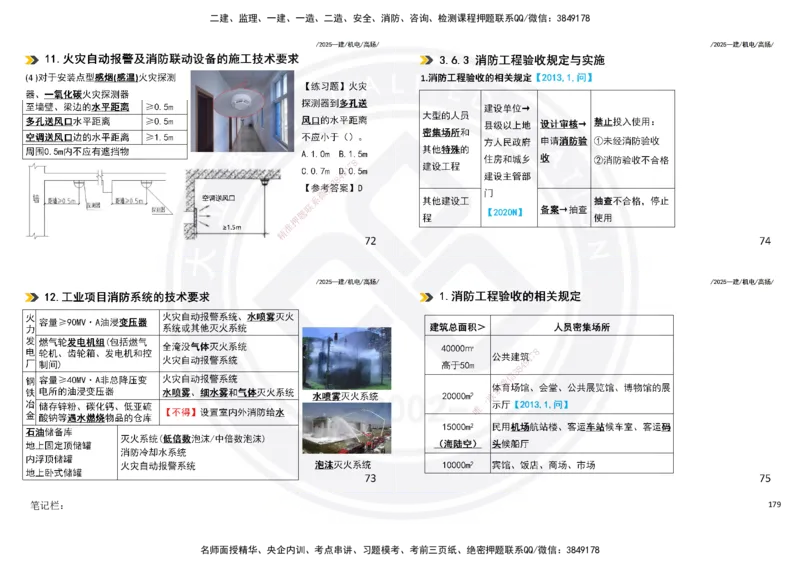Click the cell 大型的人员密集场所和其他特殊的建设工程

(450, 140)
